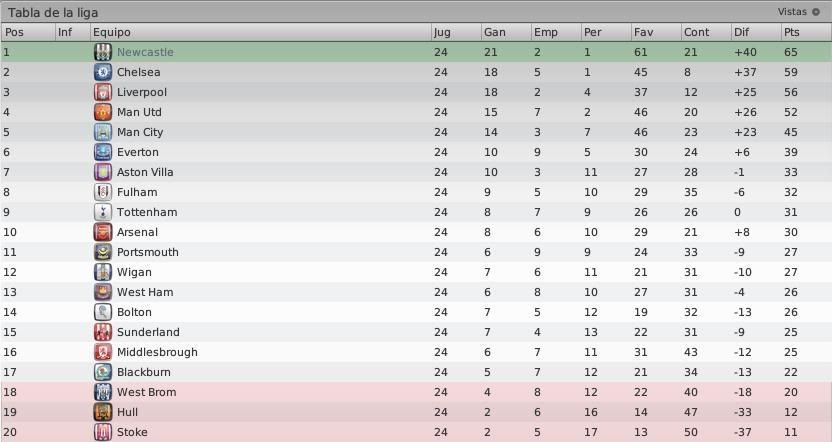Click the West Brom badge icon
This screenshot has height=442, width=832.
click(x=103, y=392)
